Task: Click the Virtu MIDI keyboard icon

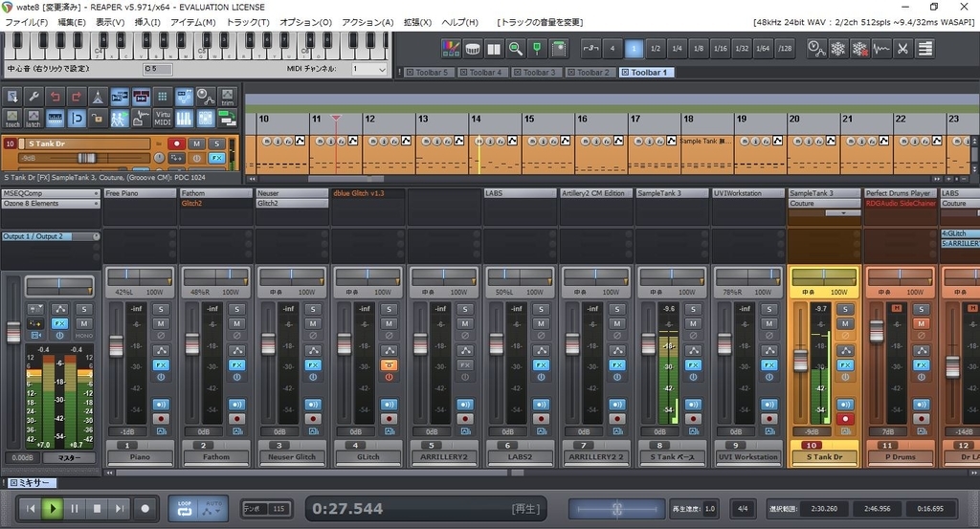Action: tap(163, 118)
